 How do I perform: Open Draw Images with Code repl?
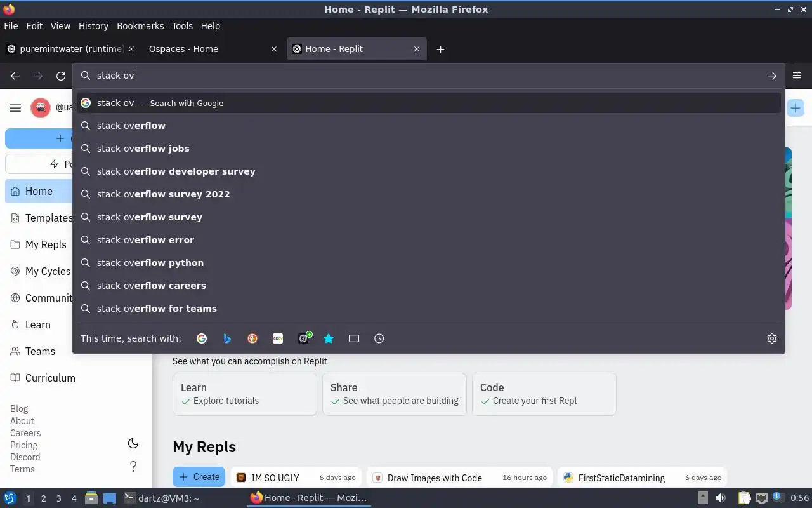pyautogui.click(x=459, y=478)
